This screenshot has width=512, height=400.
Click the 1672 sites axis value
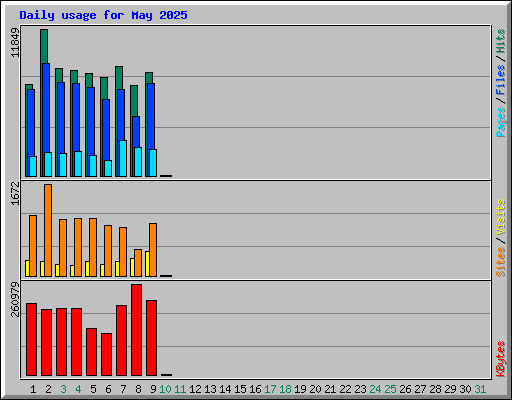(15, 193)
